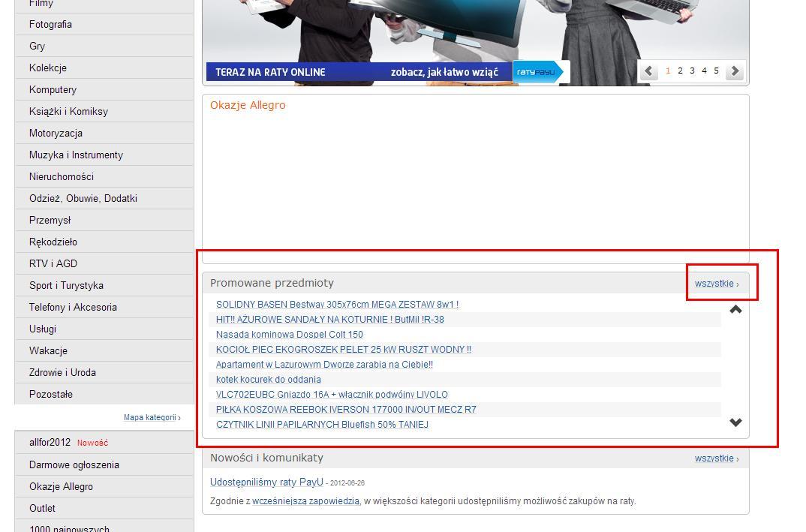Go to the Wakacje category
Viewport: 806px width, 532px height.
(104, 350)
